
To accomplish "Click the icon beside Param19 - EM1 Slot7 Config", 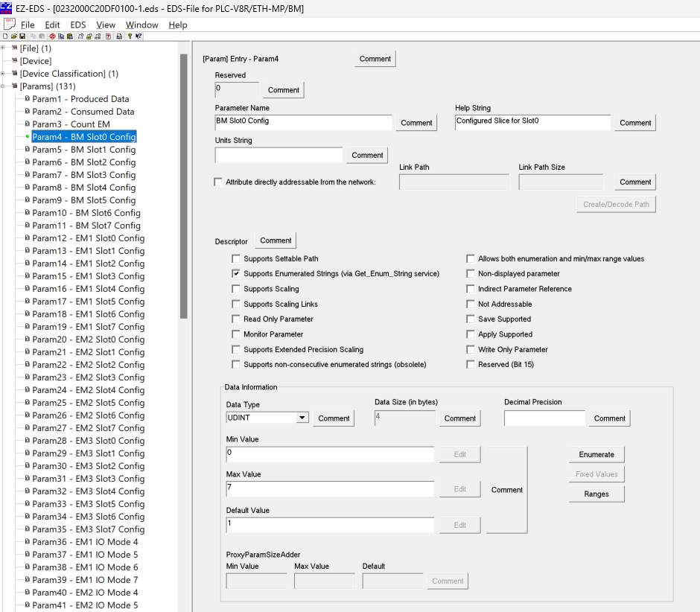I will pyautogui.click(x=28, y=327).
